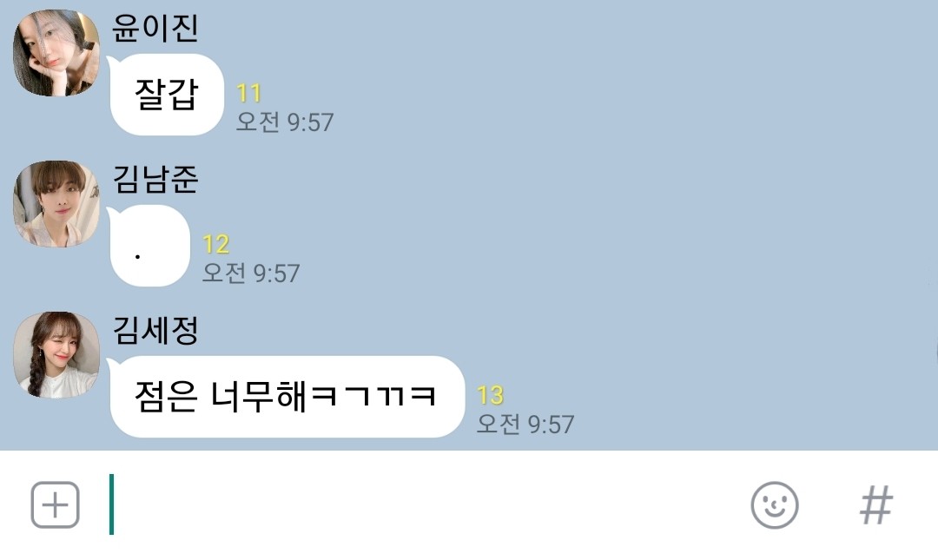The image size is (938, 560).
Task: Tap the unread count 11
Action: click(249, 93)
